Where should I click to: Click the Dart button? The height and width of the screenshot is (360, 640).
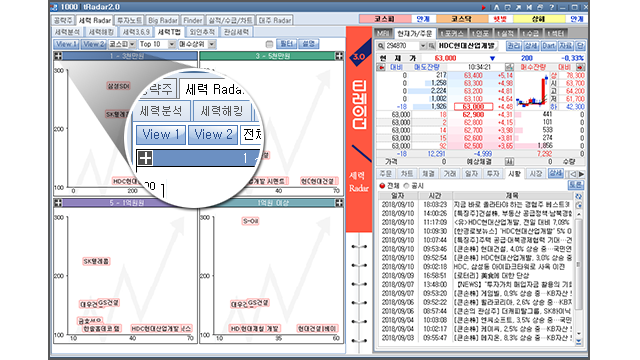tap(549, 46)
